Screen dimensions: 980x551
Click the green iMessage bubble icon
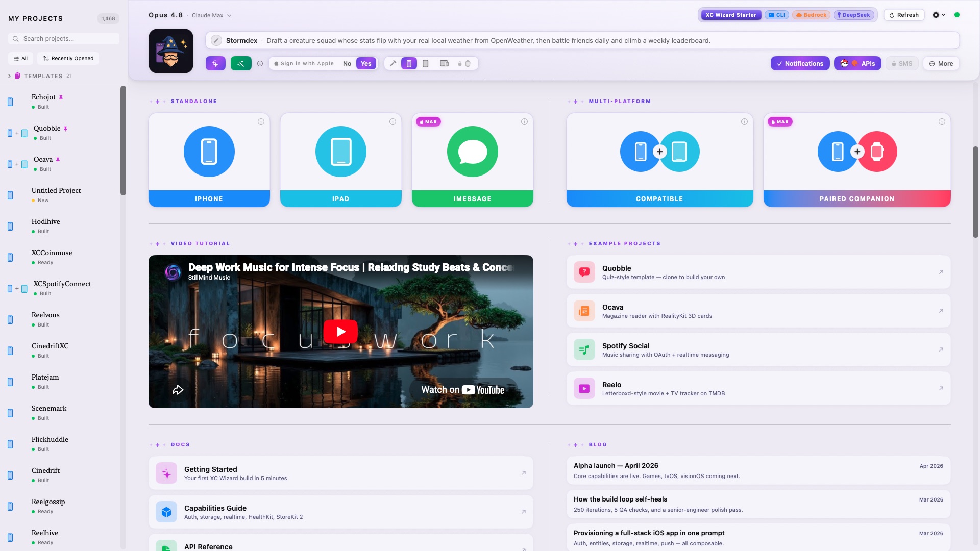pos(473,152)
